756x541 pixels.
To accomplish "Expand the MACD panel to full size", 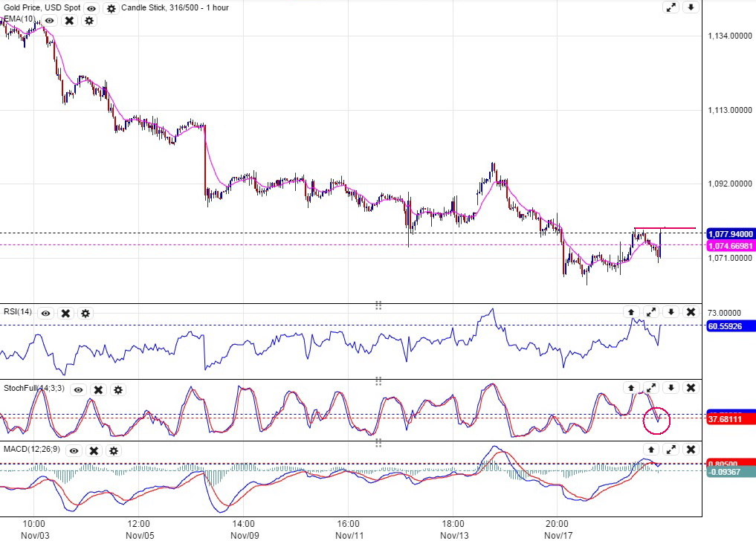I will coord(671,450).
